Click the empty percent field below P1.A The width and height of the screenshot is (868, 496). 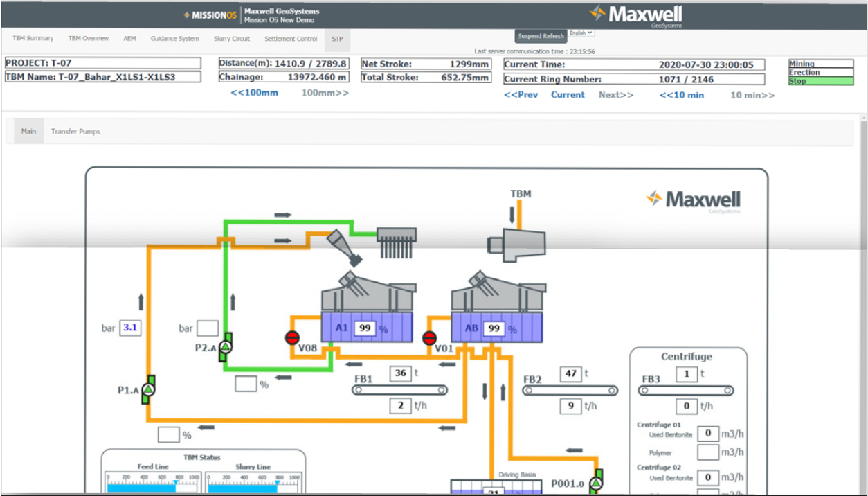169,435
